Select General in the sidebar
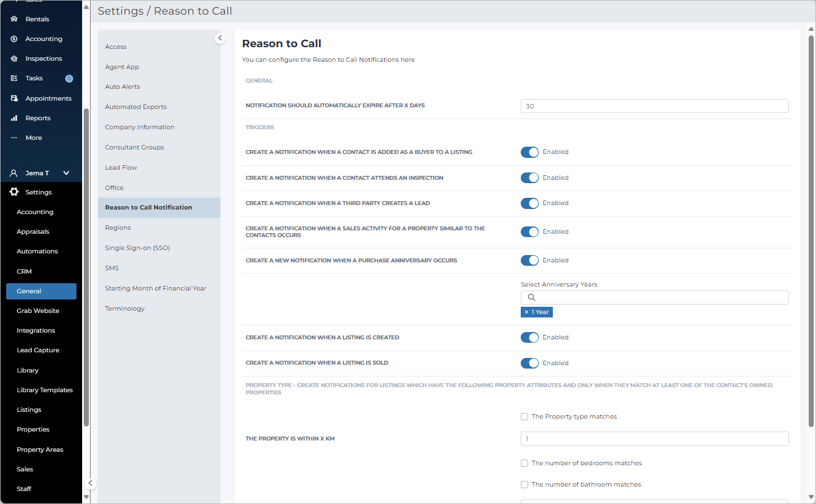816x504 pixels. [x=41, y=291]
